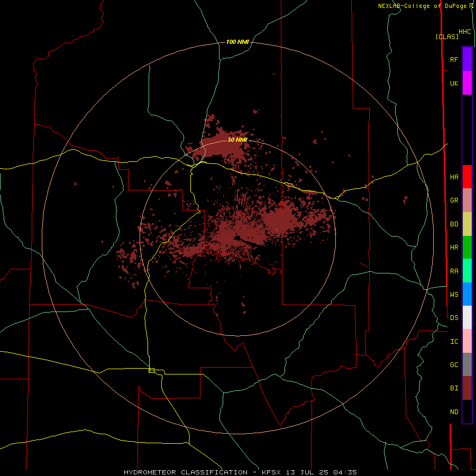
Task: Click the blue WS color swatch
Action: [x=467, y=294]
